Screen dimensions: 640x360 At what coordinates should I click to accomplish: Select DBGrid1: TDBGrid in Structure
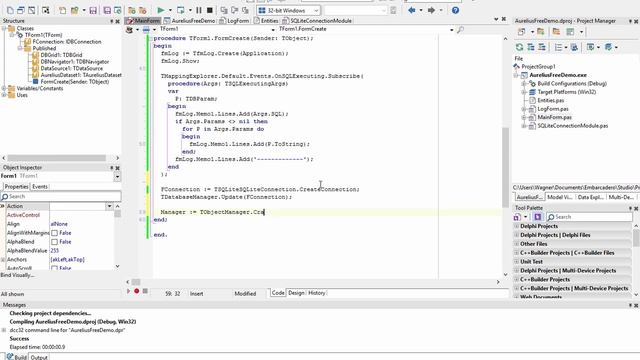click(x=61, y=55)
